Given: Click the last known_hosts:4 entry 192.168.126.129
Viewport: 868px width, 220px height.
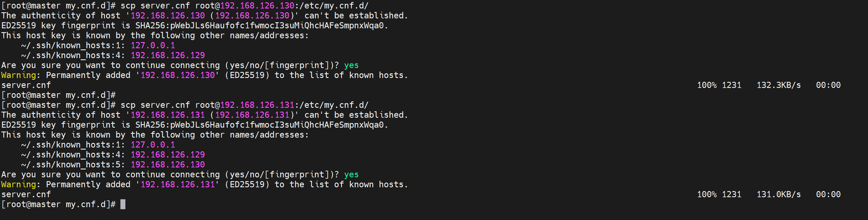Looking at the screenshot, I should point(167,155).
